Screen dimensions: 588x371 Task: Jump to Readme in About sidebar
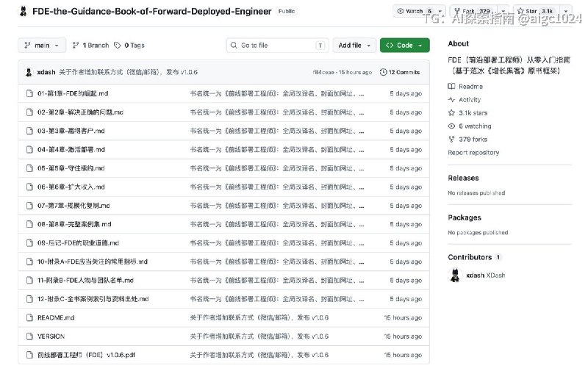point(465,87)
